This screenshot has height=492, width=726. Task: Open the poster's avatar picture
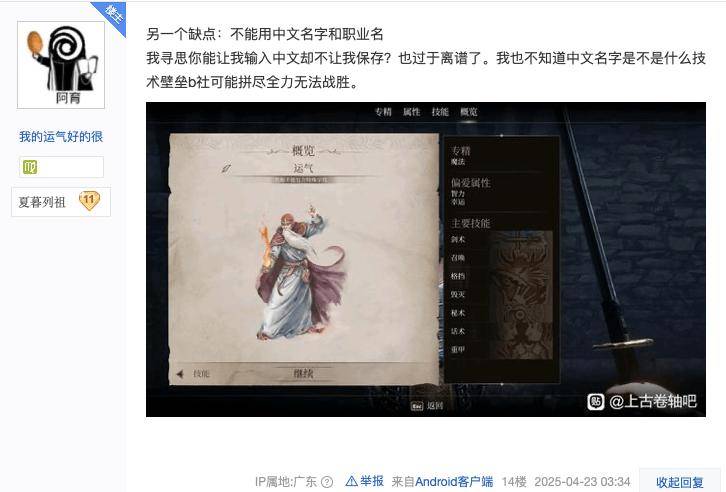pyautogui.click(x=61, y=65)
